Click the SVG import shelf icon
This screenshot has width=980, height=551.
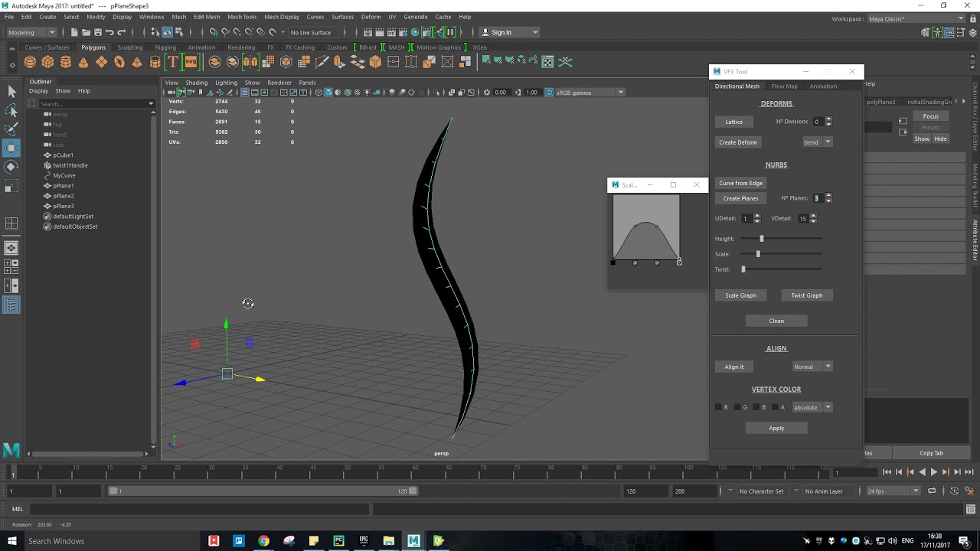[x=191, y=62]
